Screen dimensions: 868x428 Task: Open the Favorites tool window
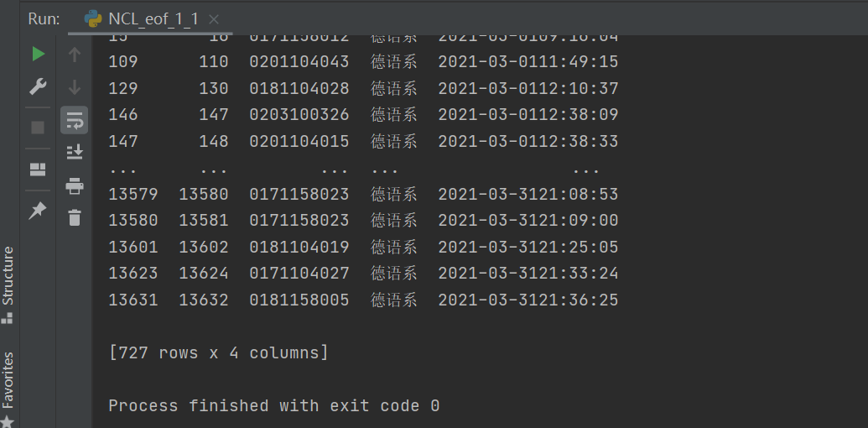[8, 389]
